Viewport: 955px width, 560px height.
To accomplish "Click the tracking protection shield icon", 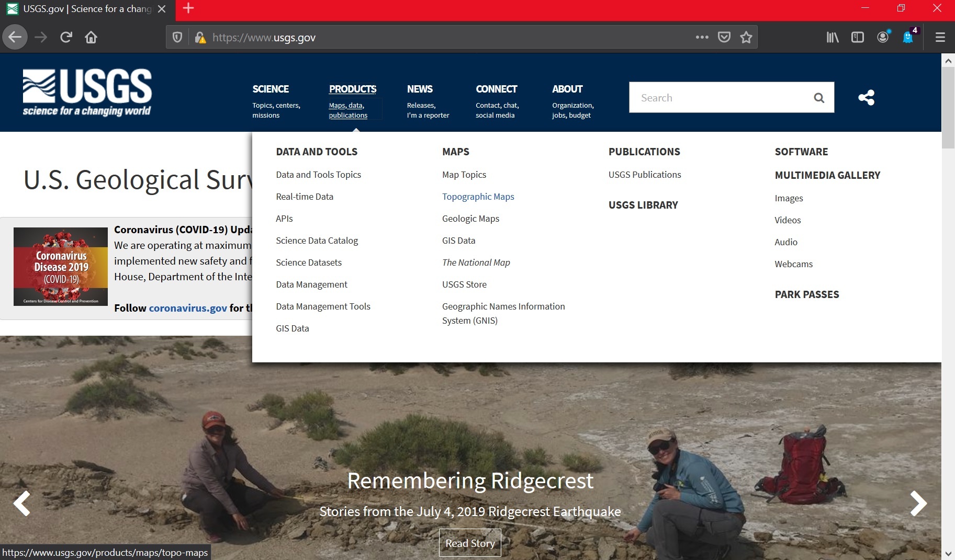I will pos(177,37).
